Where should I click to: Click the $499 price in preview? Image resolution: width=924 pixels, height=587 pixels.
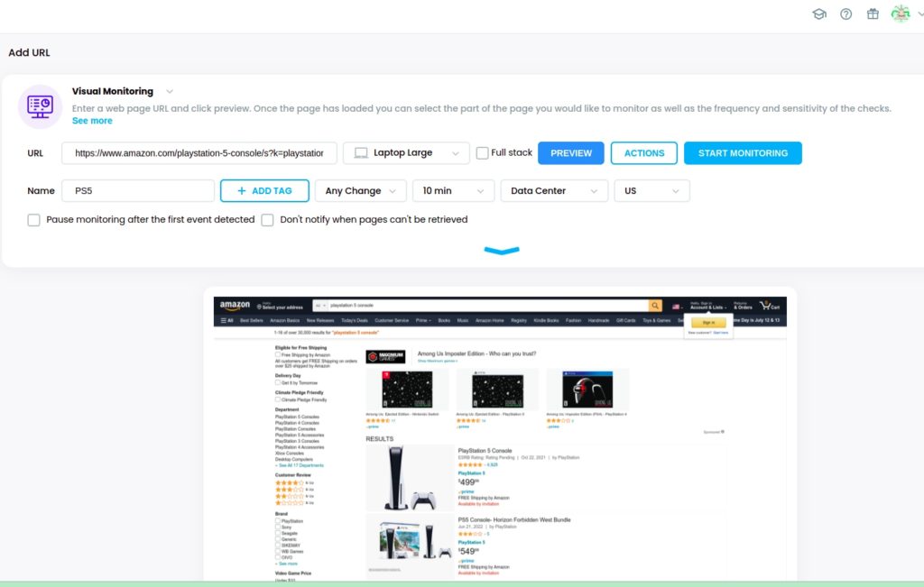tap(468, 482)
